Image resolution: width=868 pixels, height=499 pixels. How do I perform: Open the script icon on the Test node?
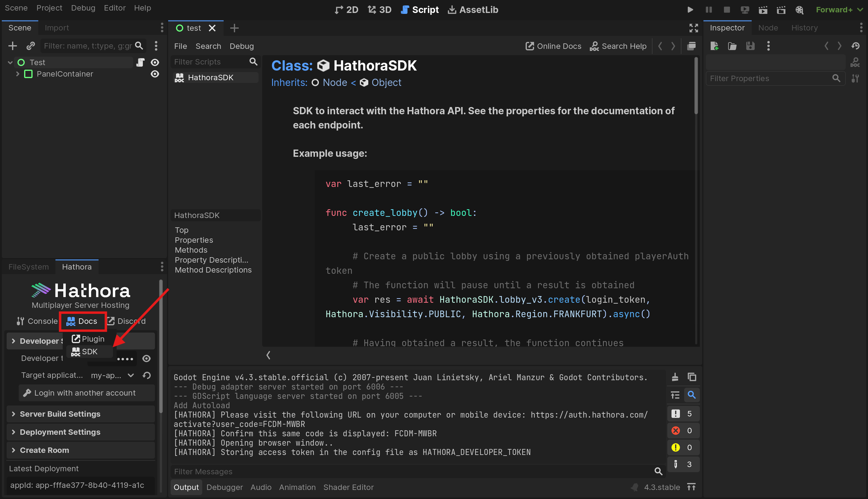pos(140,62)
